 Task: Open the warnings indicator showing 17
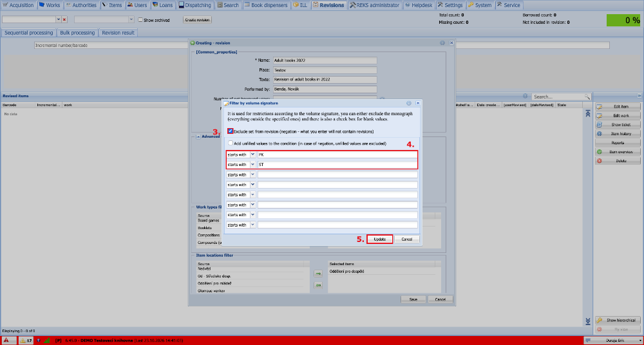click(x=26, y=340)
